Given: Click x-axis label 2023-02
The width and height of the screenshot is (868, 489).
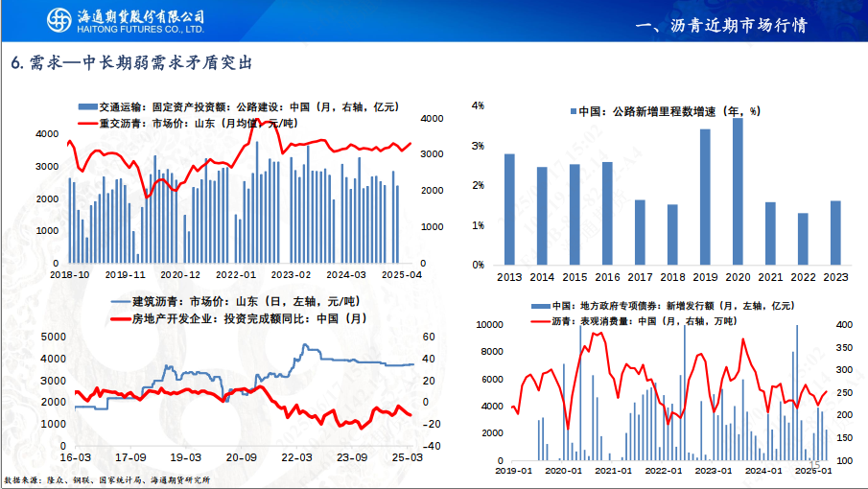Looking at the screenshot, I should pos(292,275).
